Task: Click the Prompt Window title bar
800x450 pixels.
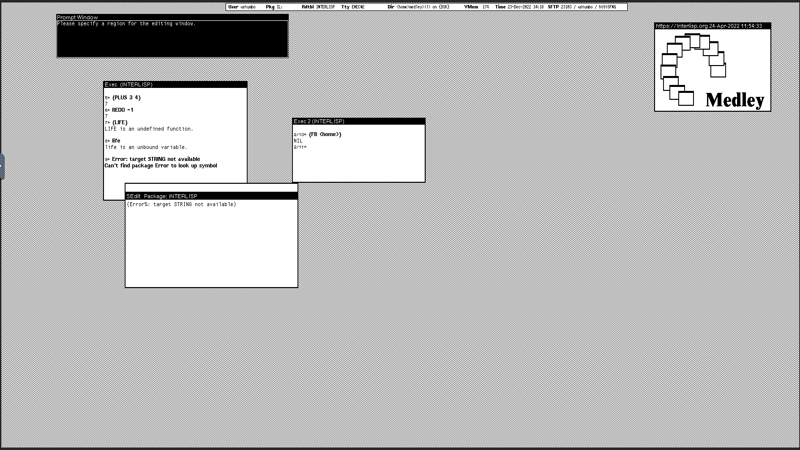Action: pyautogui.click(x=172, y=17)
